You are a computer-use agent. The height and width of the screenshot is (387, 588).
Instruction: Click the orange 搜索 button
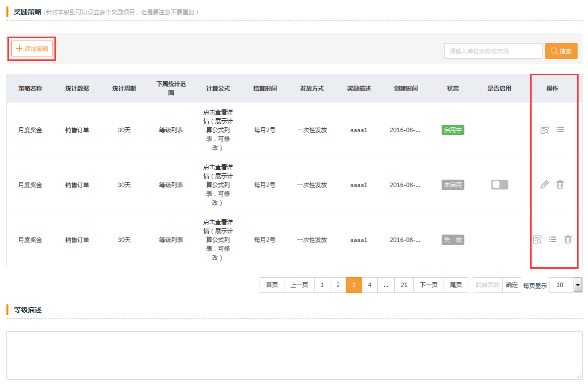(x=561, y=51)
